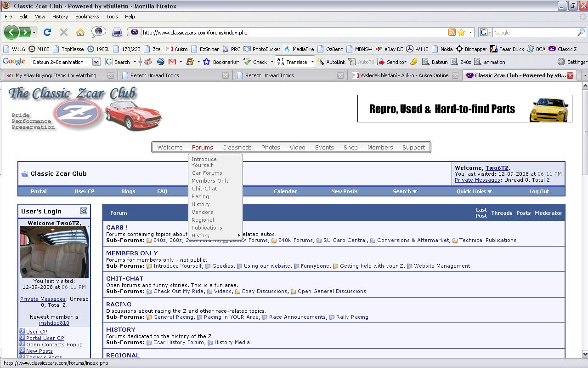Viewport: 588px width, 368px height.
Task: Open the Rally Racing sub-forum
Action: point(352,317)
